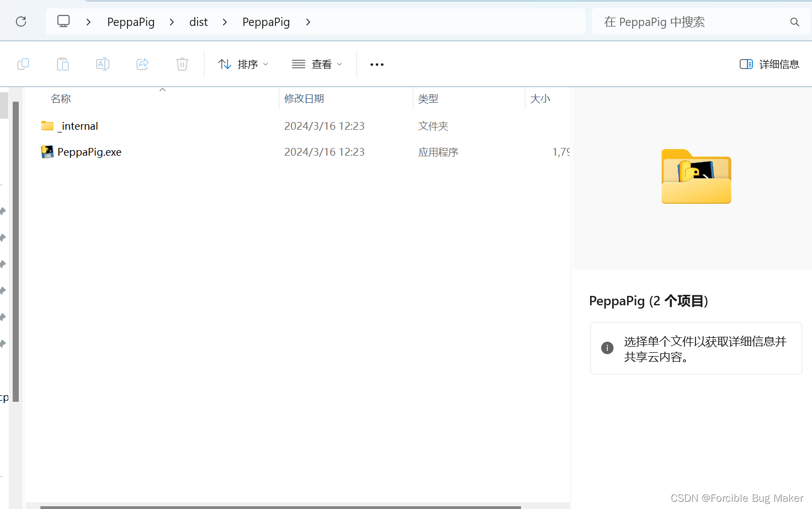Open the 查看 view dropdown

tap(317, 64)
